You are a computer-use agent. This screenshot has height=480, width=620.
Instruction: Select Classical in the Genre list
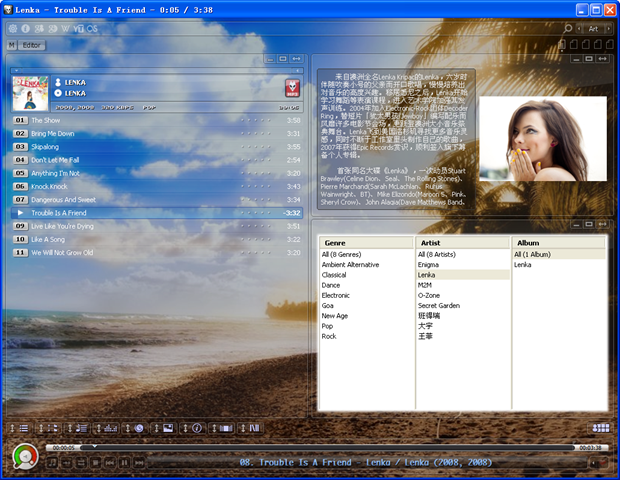pyautogui.click(x=334, y=274)
